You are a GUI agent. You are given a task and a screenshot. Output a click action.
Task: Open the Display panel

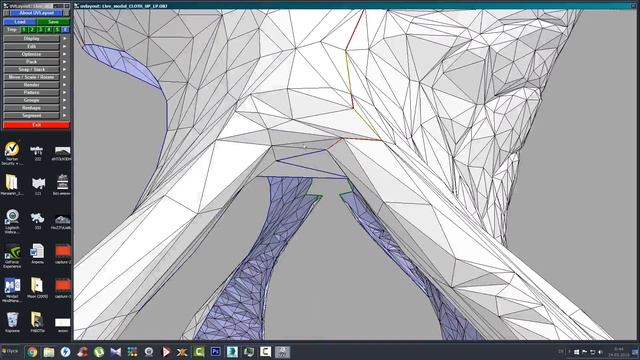pyautogui.click(x=31, y=38)
